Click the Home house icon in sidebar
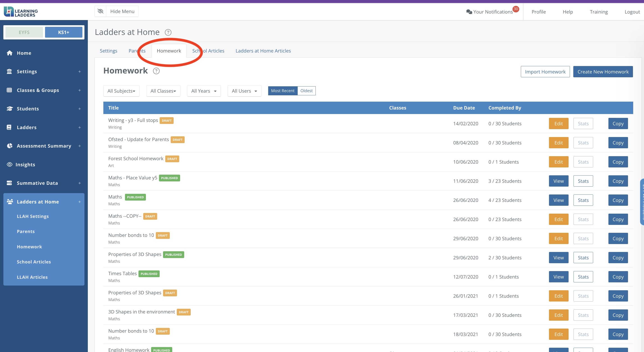Viewport: 644px width, 352px height. coord(9,53)
